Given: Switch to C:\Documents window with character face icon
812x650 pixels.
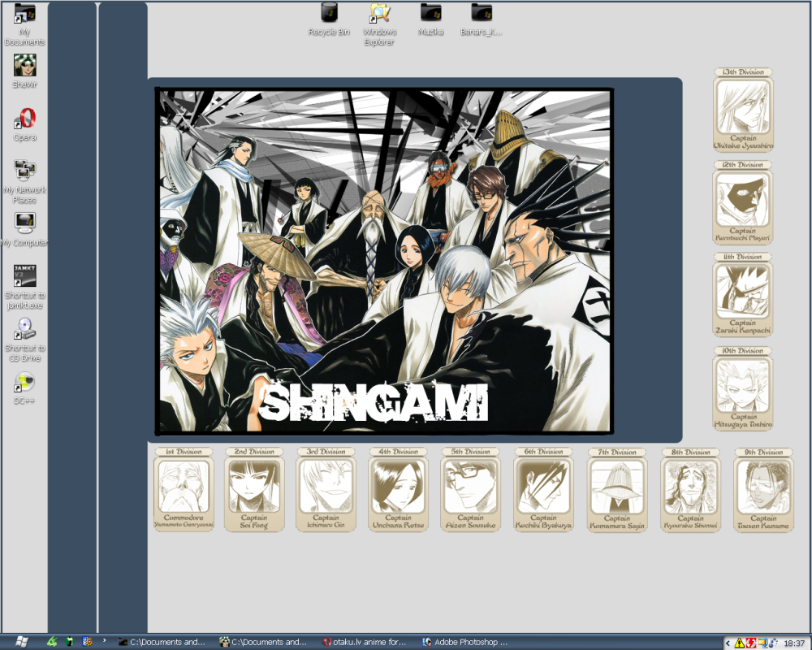Looking at the screenshot, I should tap(264, 642).
